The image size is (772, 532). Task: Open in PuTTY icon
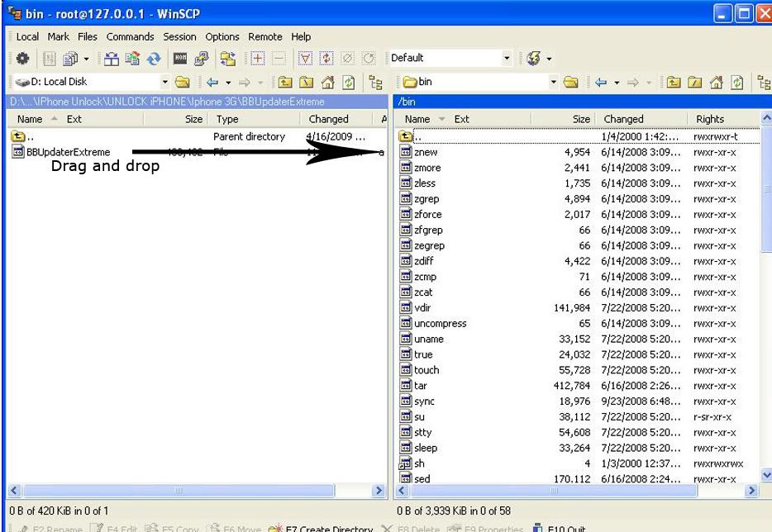[x=201, y=59]
